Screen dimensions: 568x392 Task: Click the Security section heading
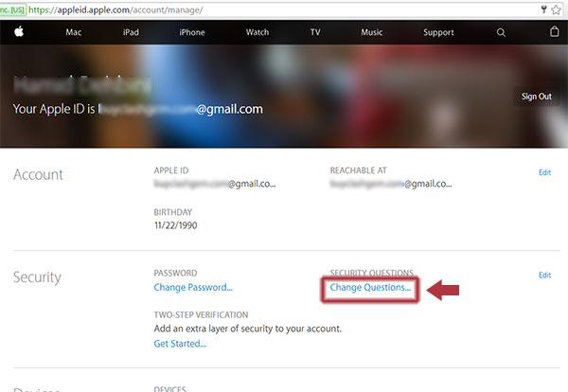click(x=37, y=277)
